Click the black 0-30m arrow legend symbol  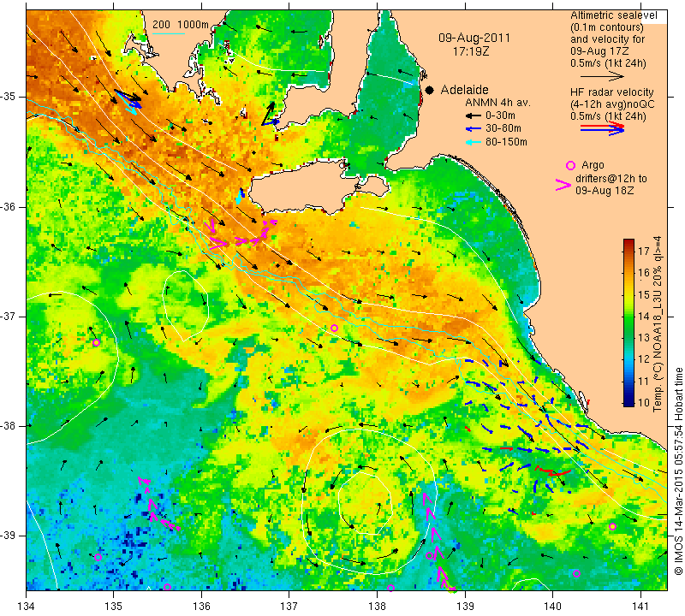(x=473, y=115)
